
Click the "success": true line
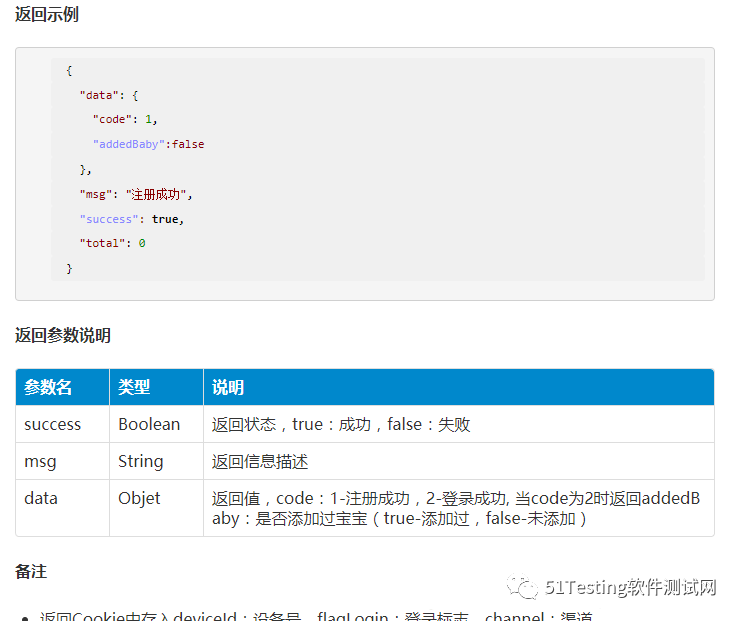coord(132,219)
